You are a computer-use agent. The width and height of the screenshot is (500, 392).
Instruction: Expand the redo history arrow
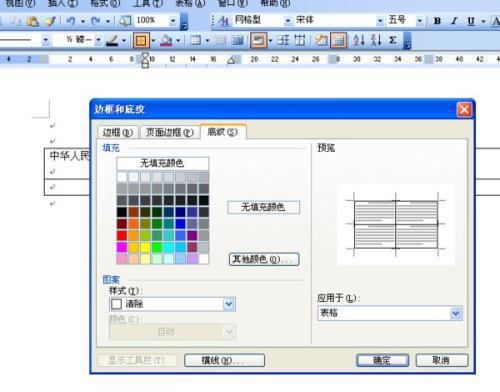point(108,22)
